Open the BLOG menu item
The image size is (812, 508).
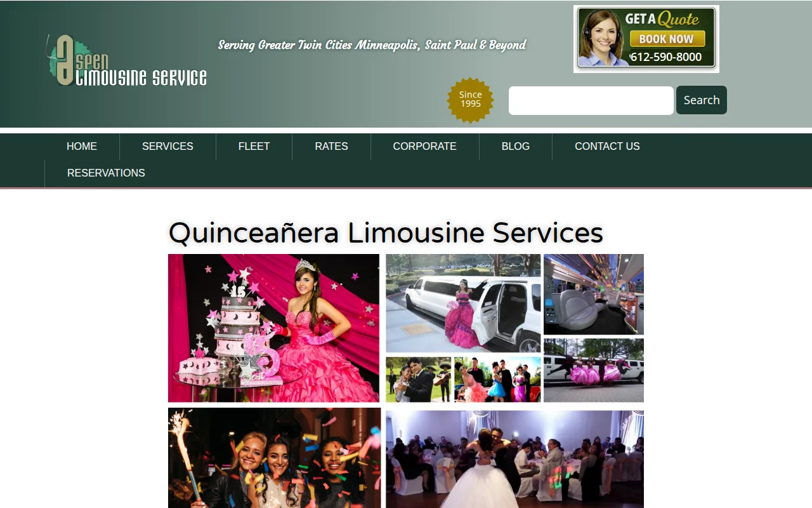[516, 147]
